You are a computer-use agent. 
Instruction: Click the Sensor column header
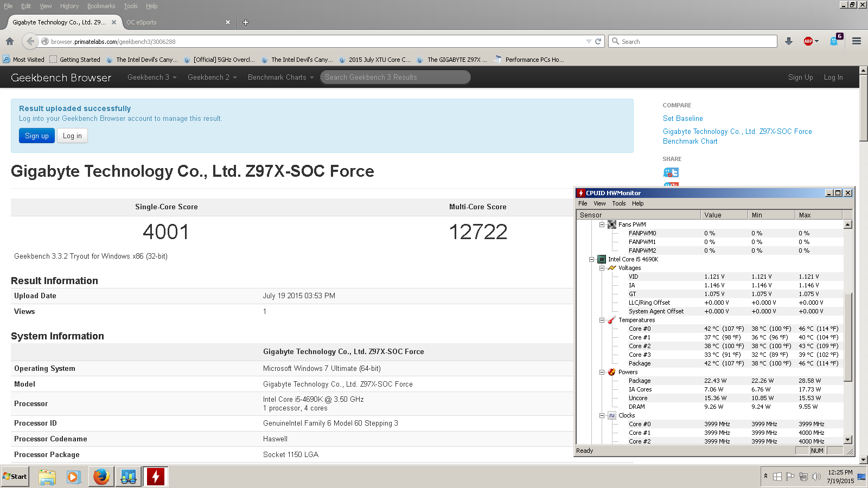[639, 215]
